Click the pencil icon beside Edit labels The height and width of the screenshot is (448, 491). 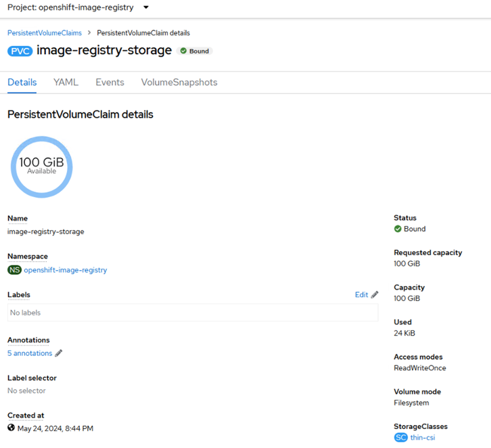(375, 295)
